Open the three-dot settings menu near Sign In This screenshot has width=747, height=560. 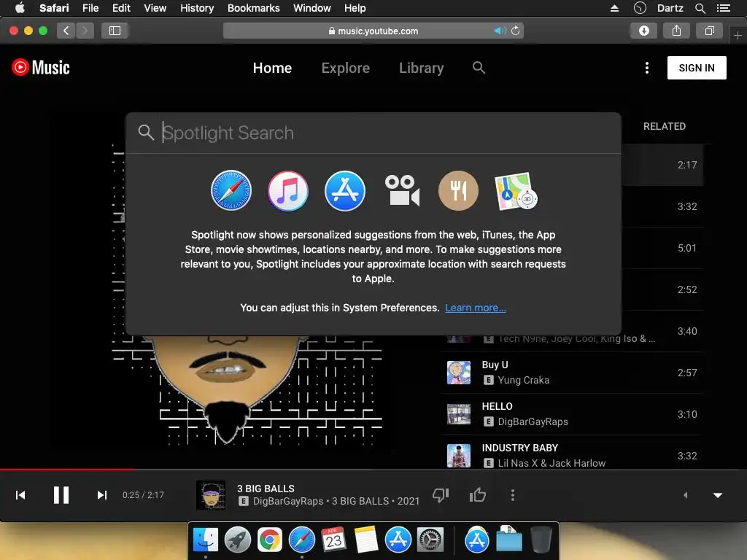click(646, 68)
